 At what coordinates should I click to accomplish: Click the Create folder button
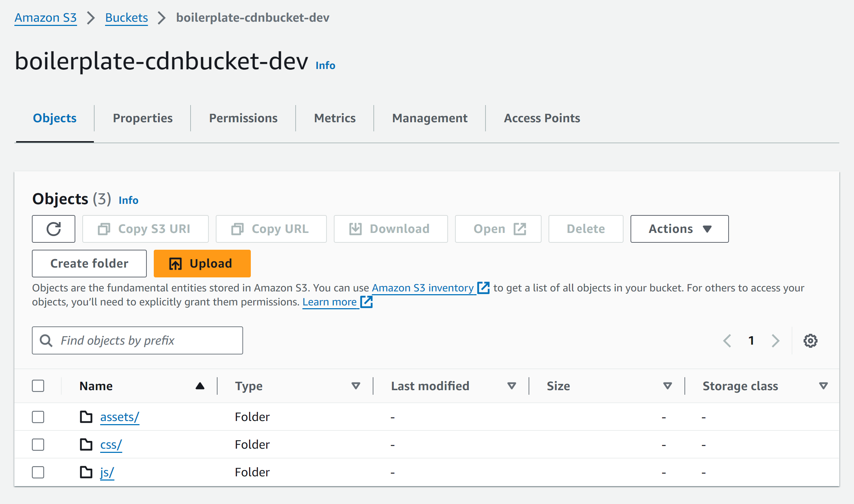[89, 263]
